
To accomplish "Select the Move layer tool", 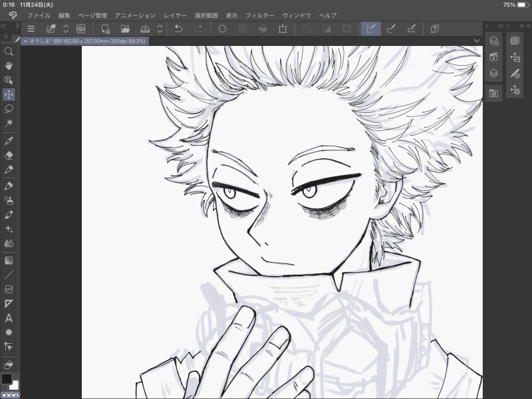I will coord(9,94).
